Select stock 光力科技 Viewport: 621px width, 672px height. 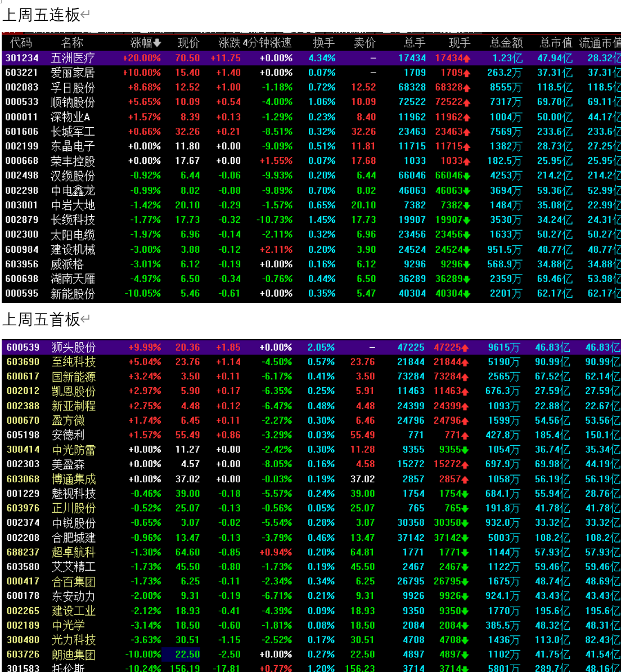click(x=74, y=640)
